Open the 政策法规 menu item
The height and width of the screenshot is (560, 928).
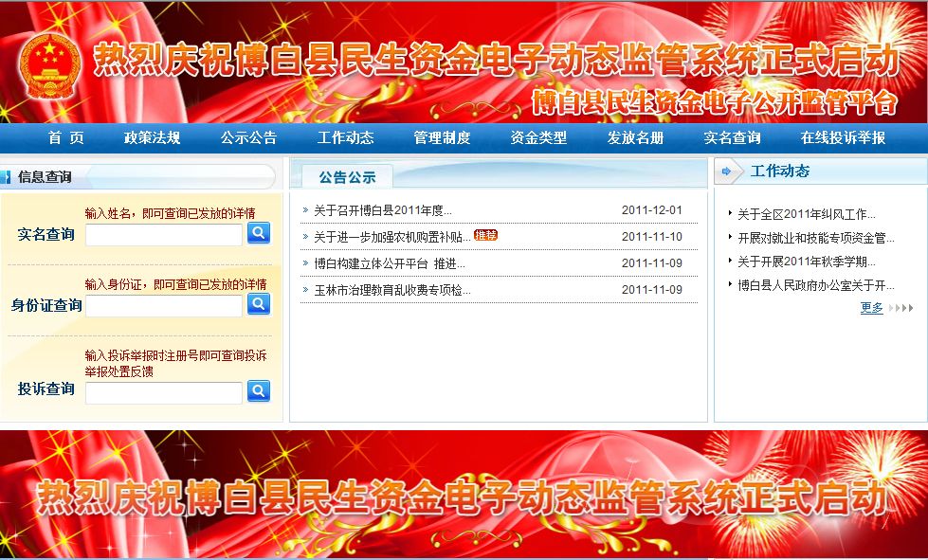(x=152, y=137)
